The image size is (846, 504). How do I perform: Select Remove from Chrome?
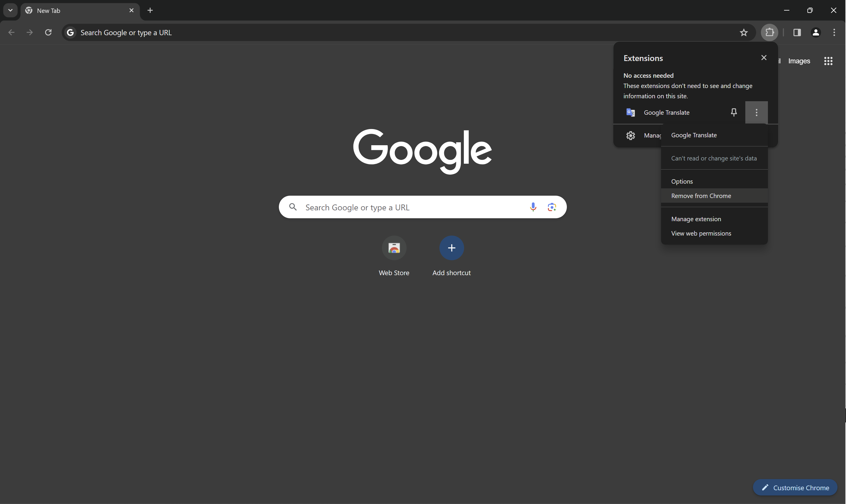click(x=714, y=196)
